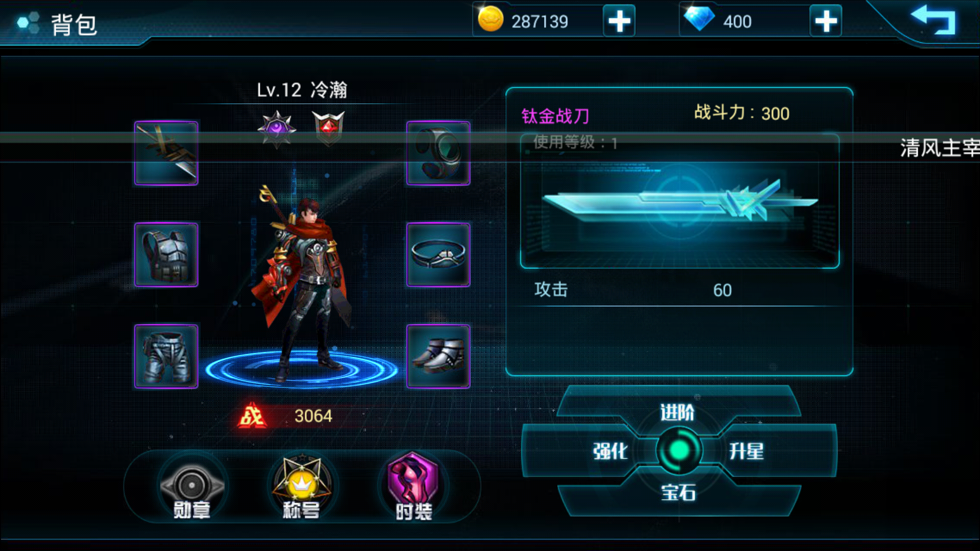Screen dimensions: 980x551
Task: Tap the purple star badge icon
Action: [277, 128]
